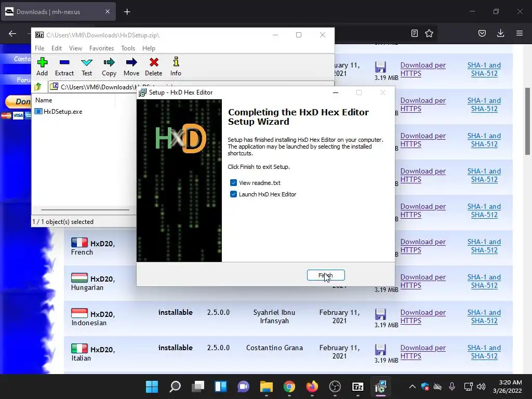Click the Pocket save icon in Firefox

[482, 33]
